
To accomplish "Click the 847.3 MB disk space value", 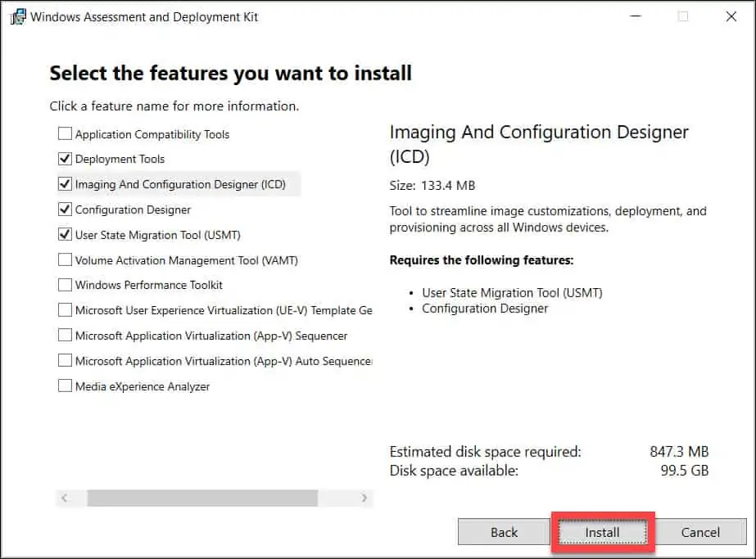I will pos(679,452).
